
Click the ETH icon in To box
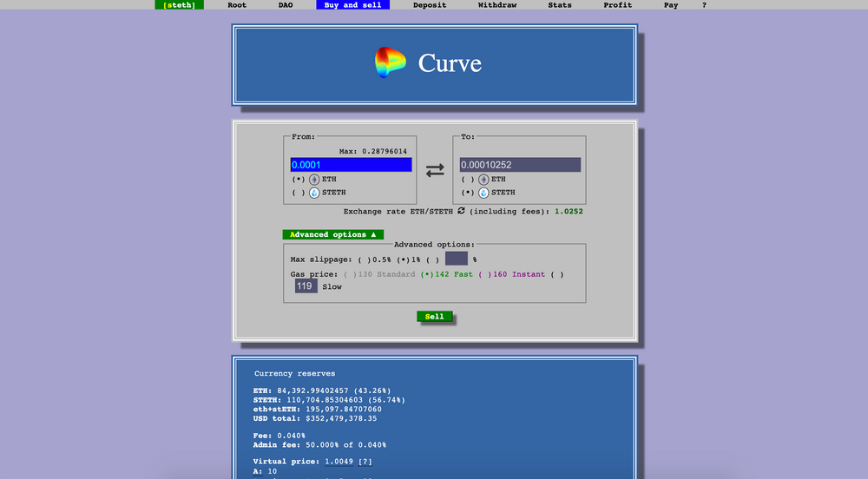(483, 180)
